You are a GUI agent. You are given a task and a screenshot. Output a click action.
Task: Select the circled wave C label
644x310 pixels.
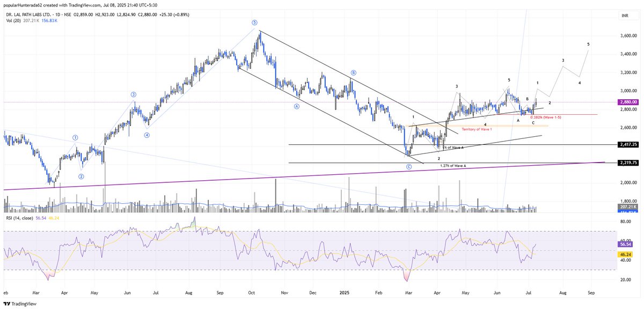pos(408,167)
